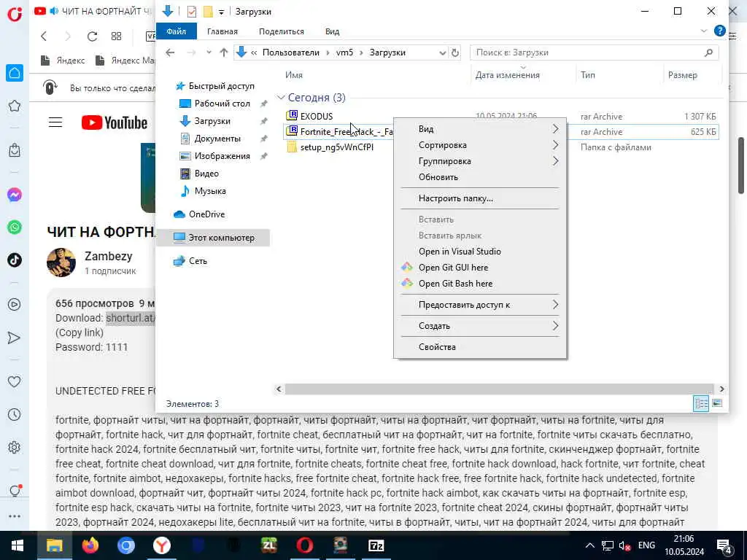Viewport: 747px width, 560px height.
Task: Open TikTok in Opera sidebar
Action: (x=15, y=260)
